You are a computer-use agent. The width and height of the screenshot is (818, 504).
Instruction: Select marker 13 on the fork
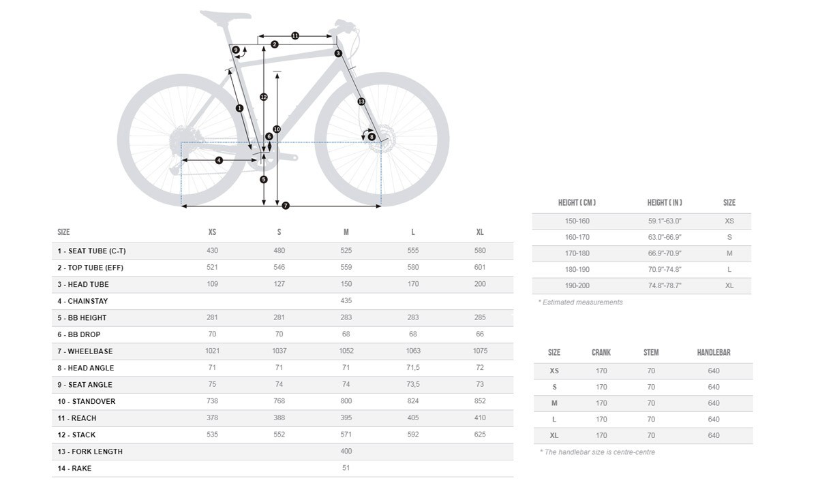coord(361,101)
